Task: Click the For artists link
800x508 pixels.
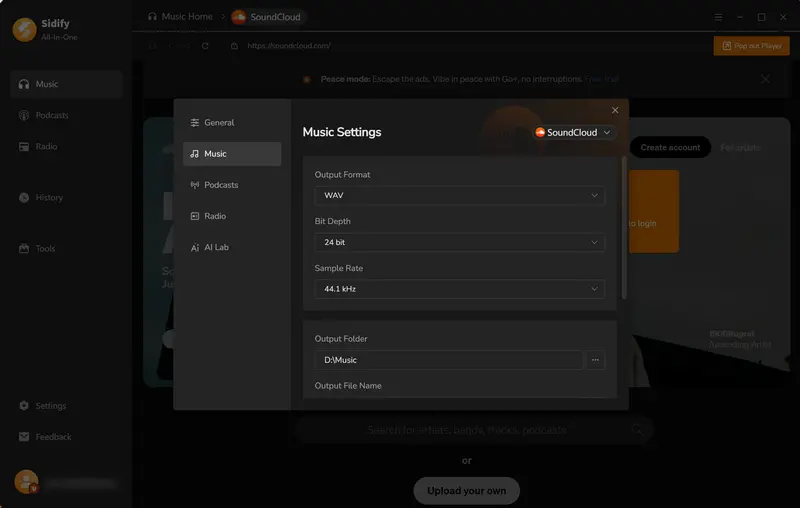Action: coord(740,147)
